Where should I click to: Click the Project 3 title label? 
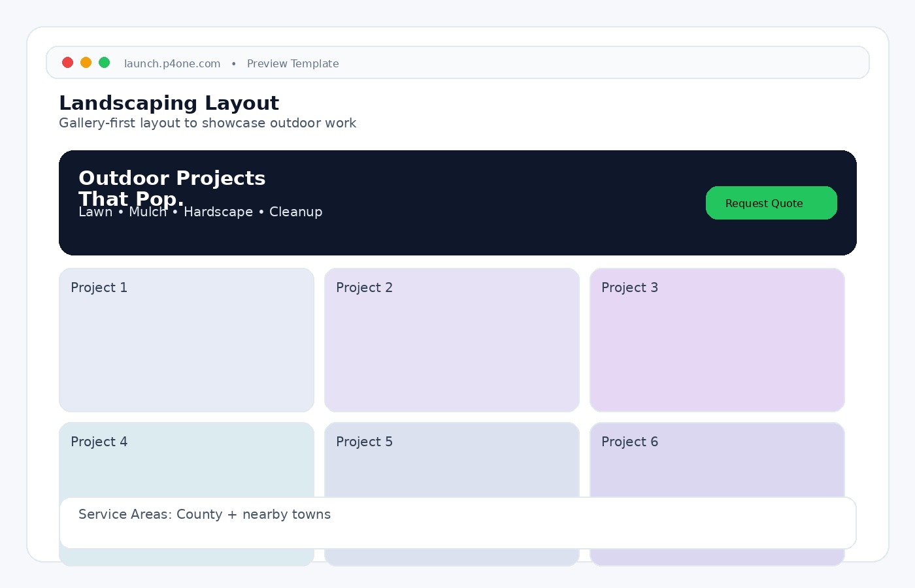tap(629, 287)
